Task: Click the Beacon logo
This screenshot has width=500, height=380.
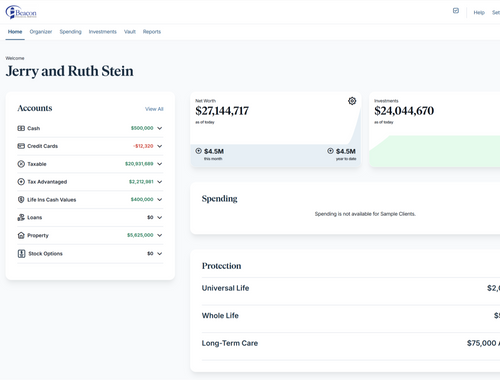Action: coord(21,12)
